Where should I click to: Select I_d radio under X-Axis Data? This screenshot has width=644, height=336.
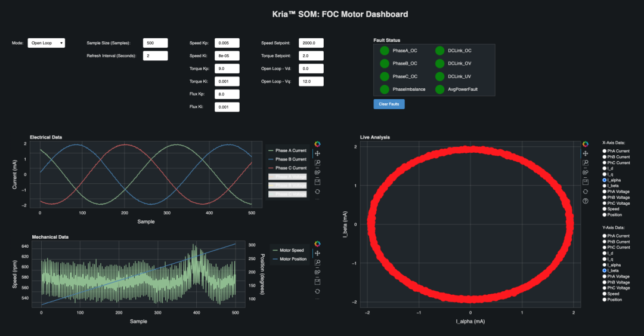[x=605, y=168]
